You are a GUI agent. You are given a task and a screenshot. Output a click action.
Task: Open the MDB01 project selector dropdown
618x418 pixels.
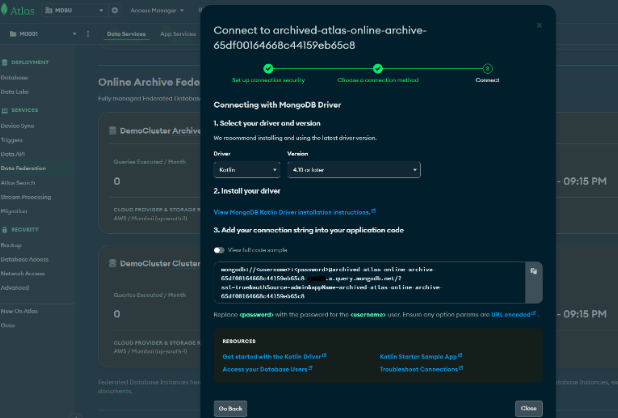pos(43,34)
